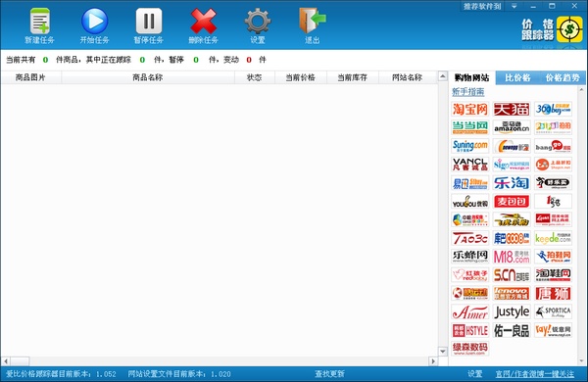Open the amazon.cn site logo
Image resolution: width=588 pixels, height=382 pixels.
[512, 127]
